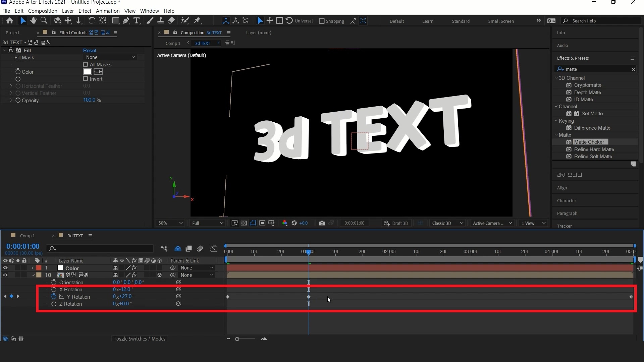Switch to Comp 1 timeline tab
644x362 pixels.
click(x=27, y=236)
